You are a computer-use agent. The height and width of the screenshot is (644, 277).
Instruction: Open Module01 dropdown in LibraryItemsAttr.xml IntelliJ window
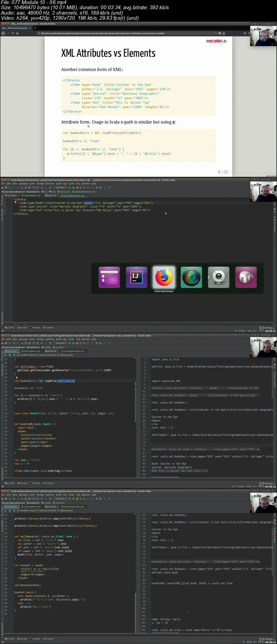(60, 188)
